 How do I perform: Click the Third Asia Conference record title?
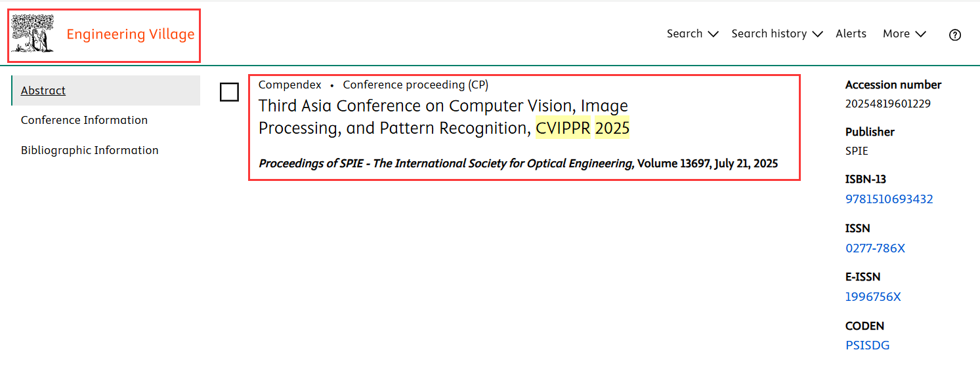pos(443,106)
